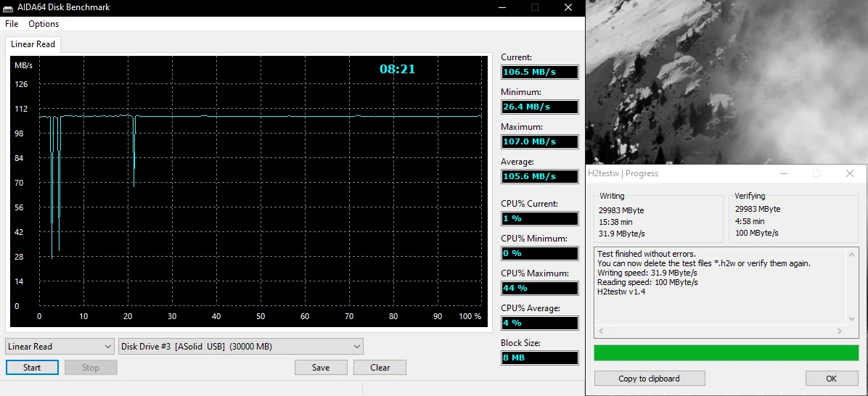The image size is (868, 396).
Task: Click the H2testw log scroll-left arrow
Action: [601, 331]
